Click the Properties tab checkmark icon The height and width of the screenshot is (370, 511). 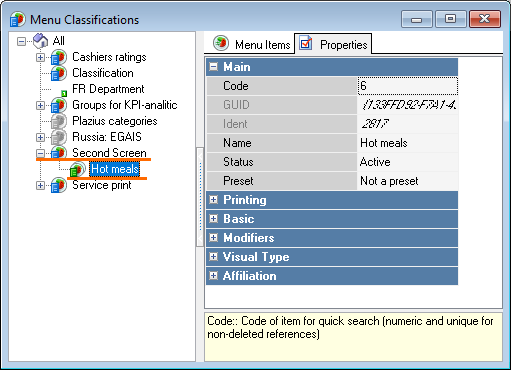(x=305, y=43)
